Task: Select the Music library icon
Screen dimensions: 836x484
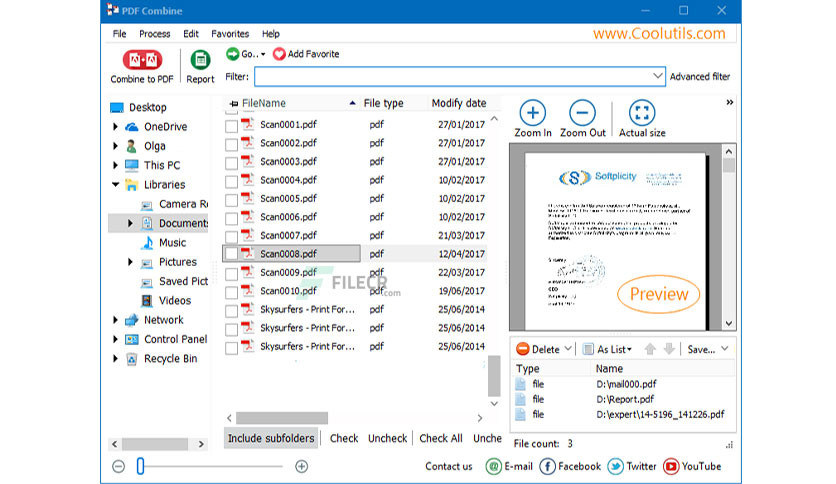Action: pos(147,243)
